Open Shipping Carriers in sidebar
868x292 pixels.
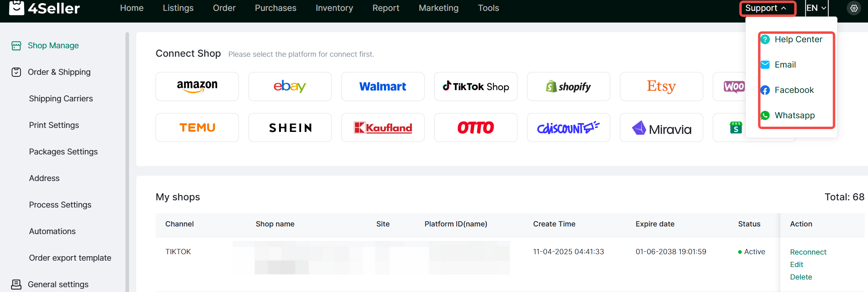(x=61, y=99)
